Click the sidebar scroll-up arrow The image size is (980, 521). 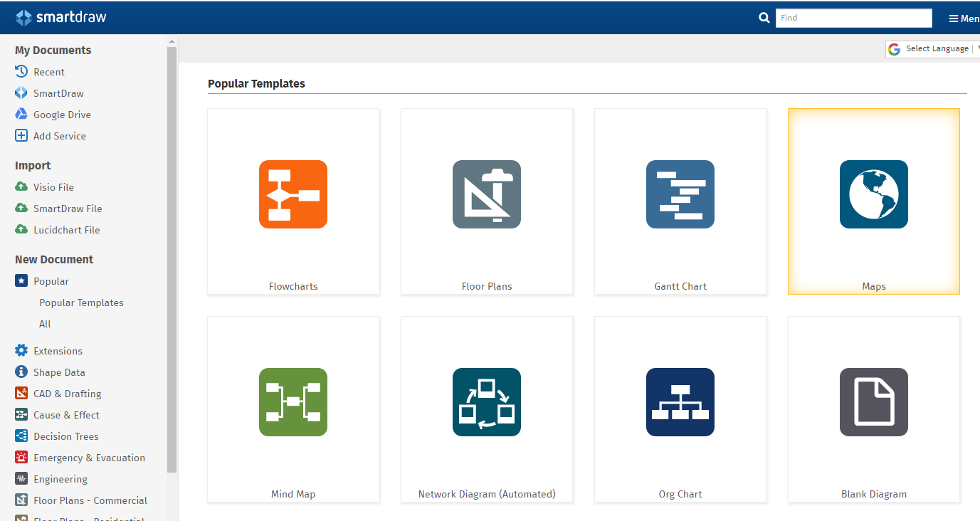(172, 41)
